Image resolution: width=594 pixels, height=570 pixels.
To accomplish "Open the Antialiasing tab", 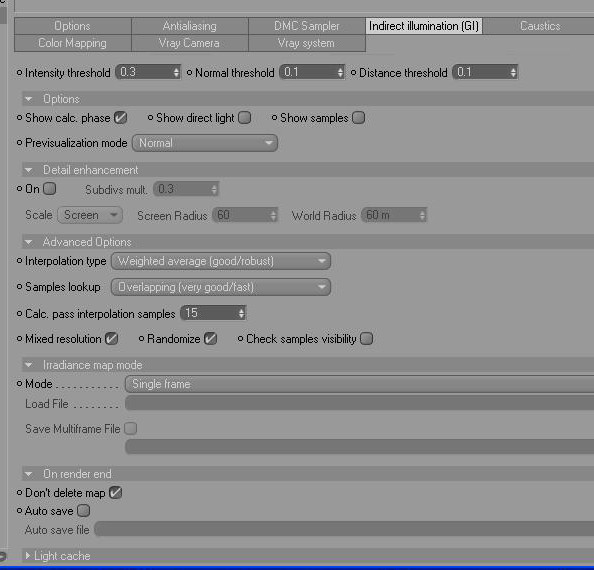I will point(190,26).
